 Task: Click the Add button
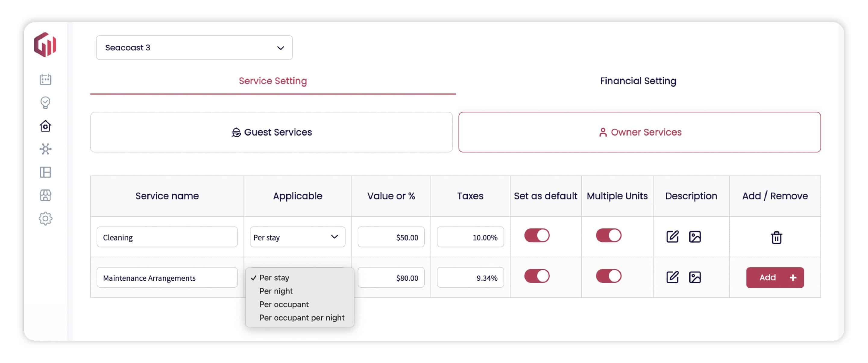[775, 277]
